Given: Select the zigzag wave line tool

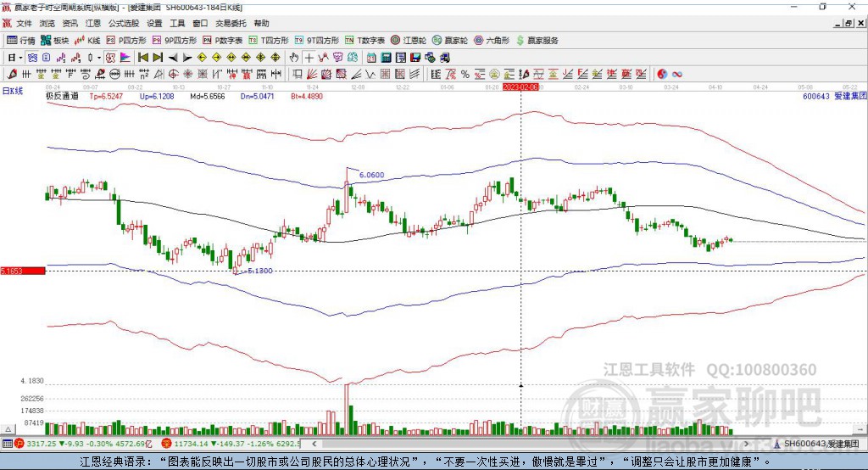Looking at the screenshot, I should 370,74.
